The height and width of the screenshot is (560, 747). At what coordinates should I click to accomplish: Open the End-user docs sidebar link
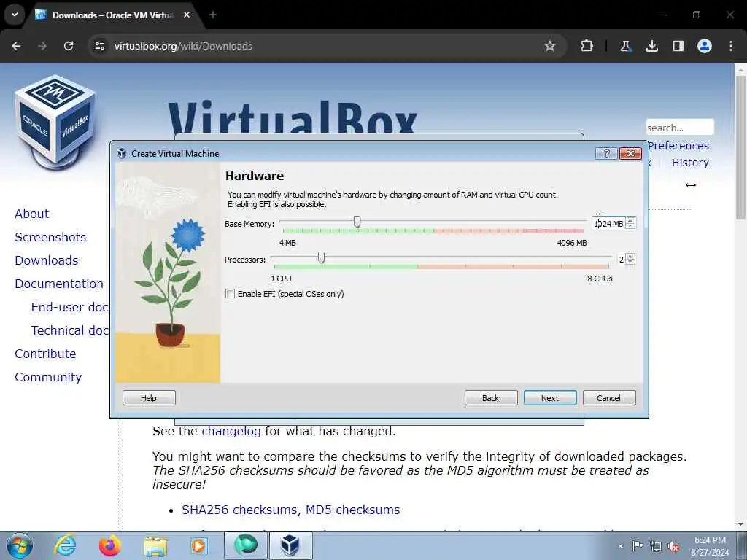pos(70,307)
